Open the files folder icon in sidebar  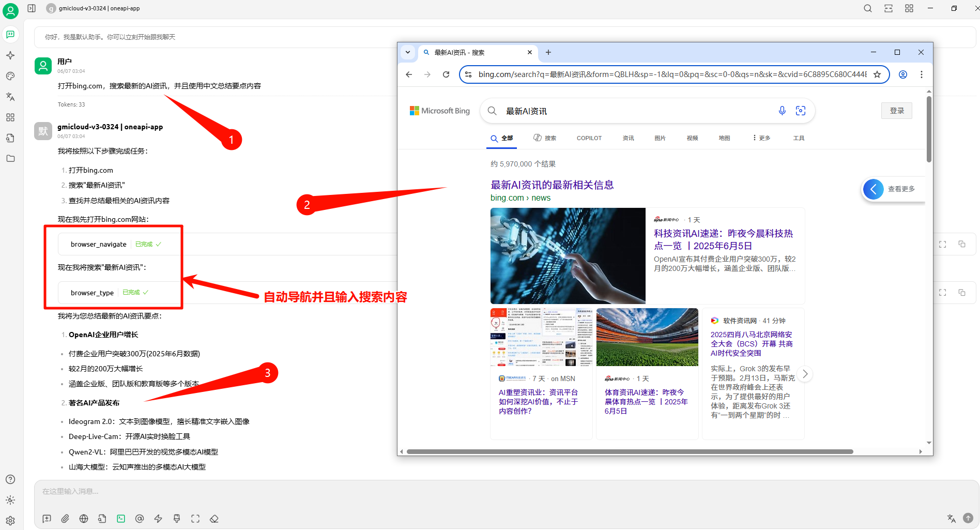point(10,159)
